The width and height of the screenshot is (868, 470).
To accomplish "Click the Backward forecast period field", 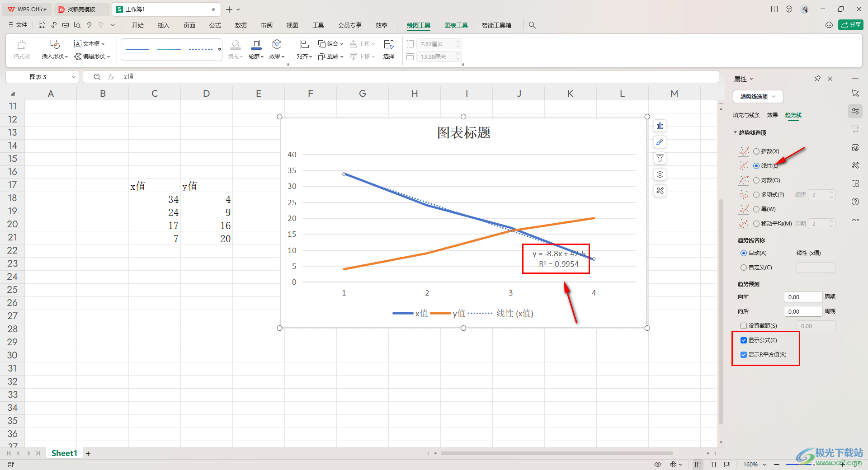I will pyautogui.click(x=803, y=311).
